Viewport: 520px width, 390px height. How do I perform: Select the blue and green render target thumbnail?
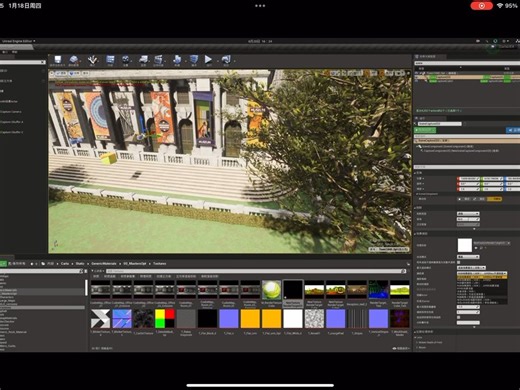tap(378, 289)
